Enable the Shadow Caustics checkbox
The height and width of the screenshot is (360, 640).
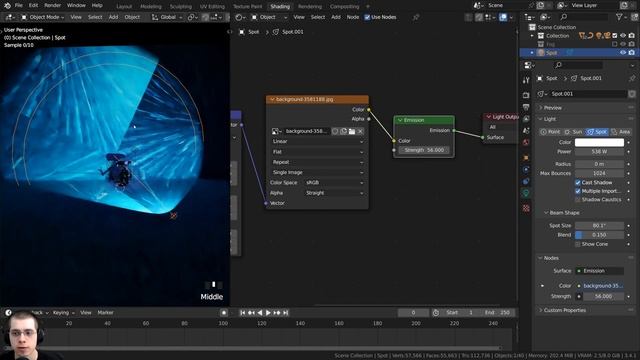coord(578,200)
